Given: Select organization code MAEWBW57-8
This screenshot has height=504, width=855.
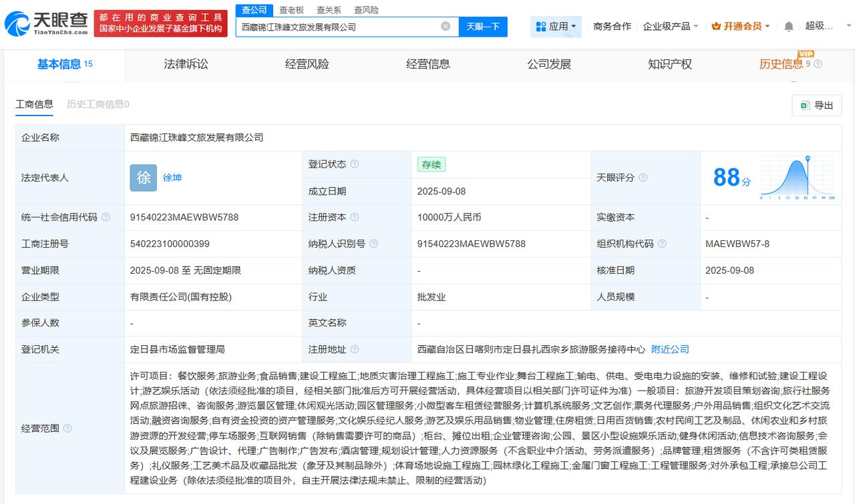Looking at the screenshot, I should [x=737, y=244].
